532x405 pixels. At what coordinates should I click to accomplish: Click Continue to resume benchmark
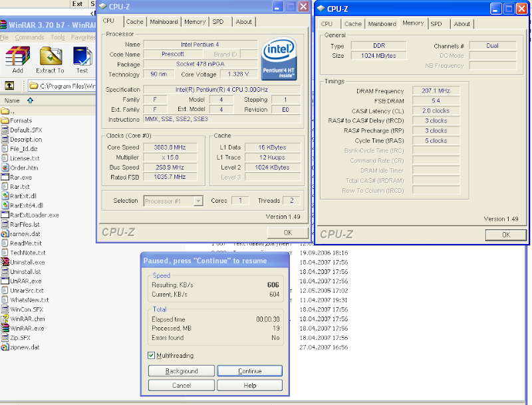click(x=250, y=370)
